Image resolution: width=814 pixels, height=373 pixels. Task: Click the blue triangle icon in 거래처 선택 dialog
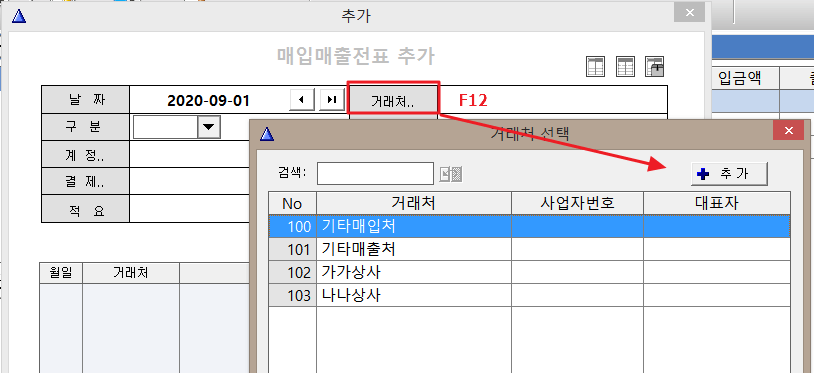(x=267, y=134)
